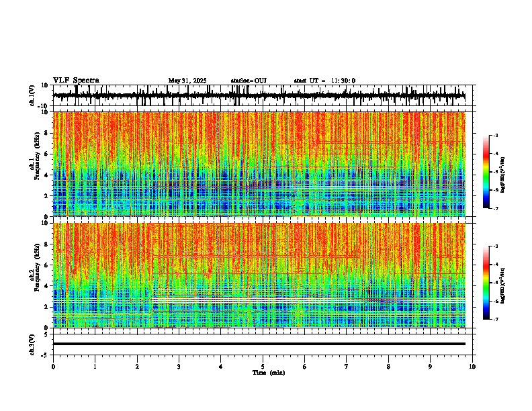Click the ch.1 colorbar label '-3'
Screen dimensions: 532x411
(496, 136)
